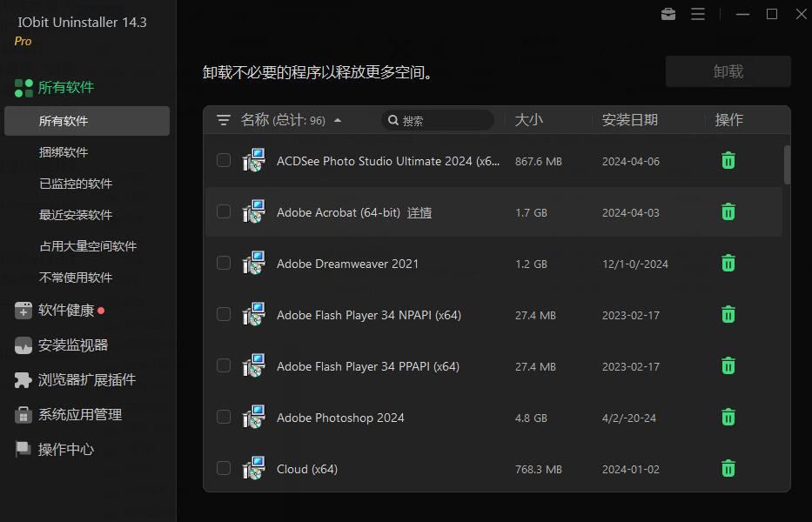Uninstall Adobe Dreamweaver 2021 with trash icon
Image resolution: width=812 pixels, height=522 pixels.
coord(728,263)
